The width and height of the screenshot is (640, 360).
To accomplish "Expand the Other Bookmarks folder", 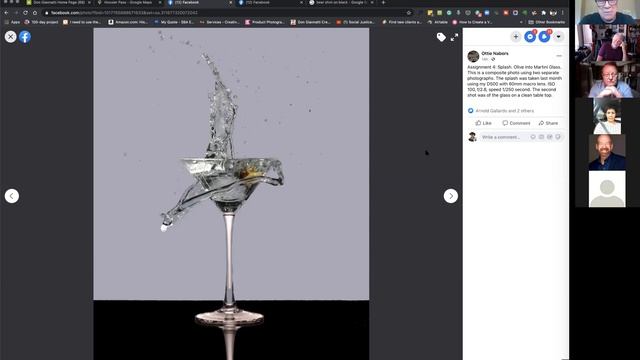I will 547,22.
